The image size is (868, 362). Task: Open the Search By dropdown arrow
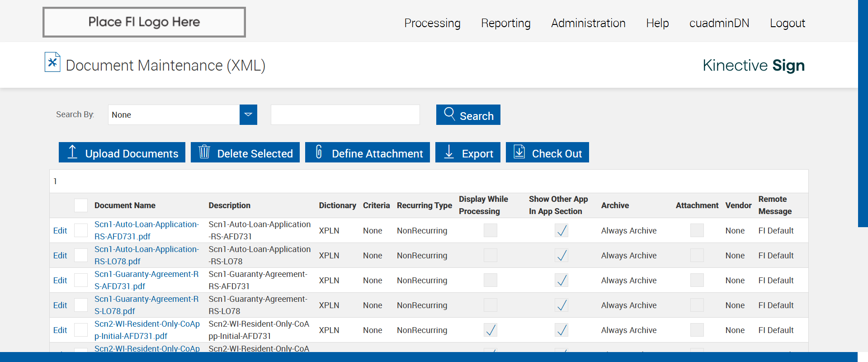point(248,115)
